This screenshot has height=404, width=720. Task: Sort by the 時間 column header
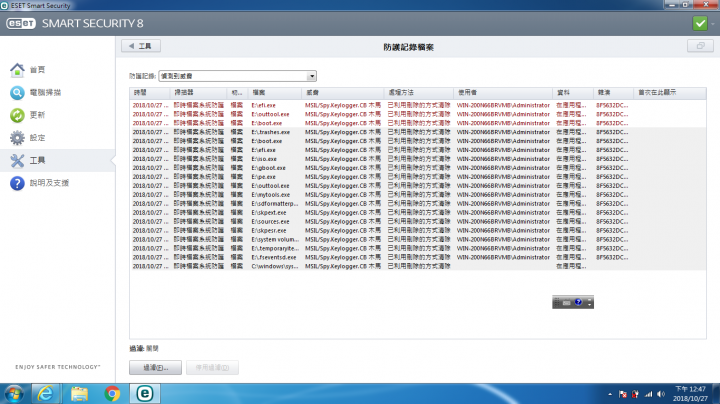pos(150,93)
